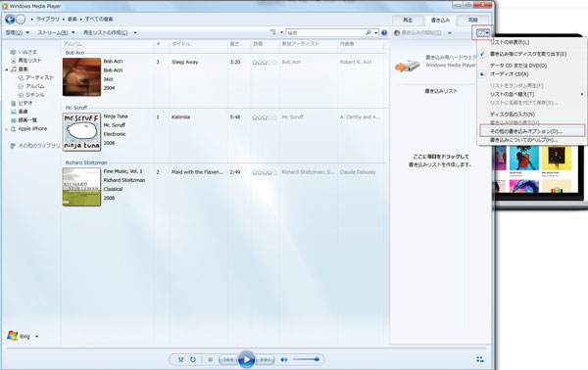Select the 音楽 music library icon
Image resolution: width=588 pixels, height=370 pixels.
(14, 69)
